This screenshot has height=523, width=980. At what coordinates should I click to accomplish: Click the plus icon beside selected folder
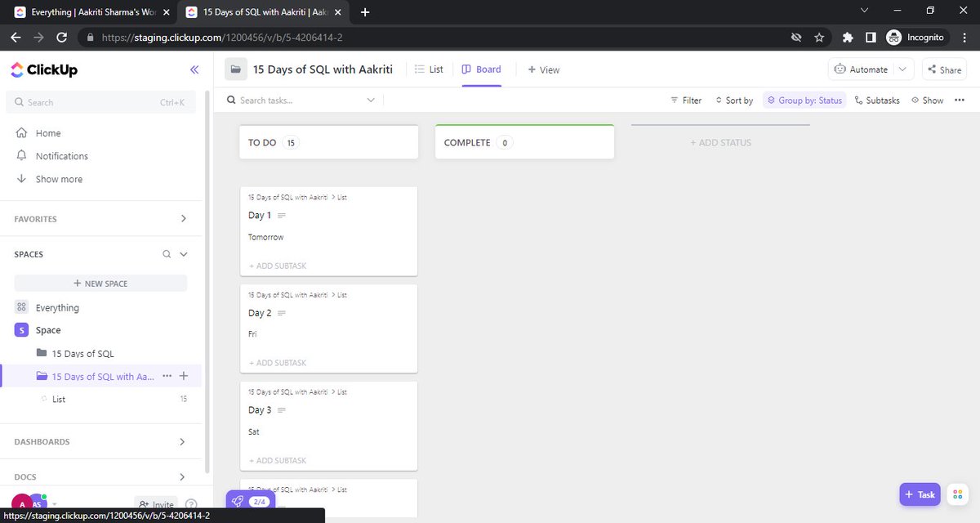tap(184, 376)
